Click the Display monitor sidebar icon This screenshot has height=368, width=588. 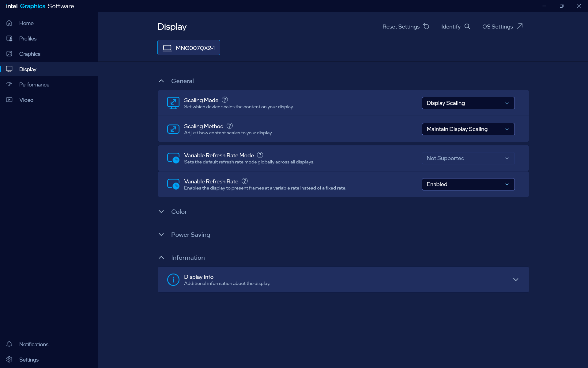coord(9,69)
